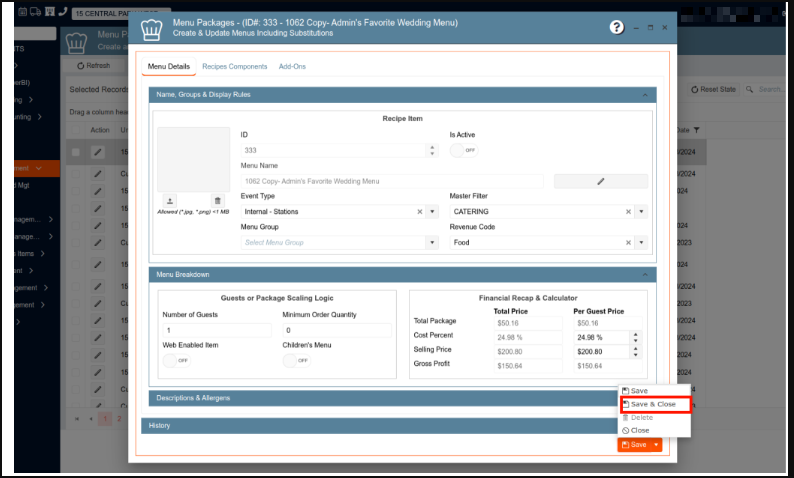The height and width of the screenshot is (478, 794).
Task: Increase the Per Guest Selling Price stepper
Action: click(x=632, y=349)
